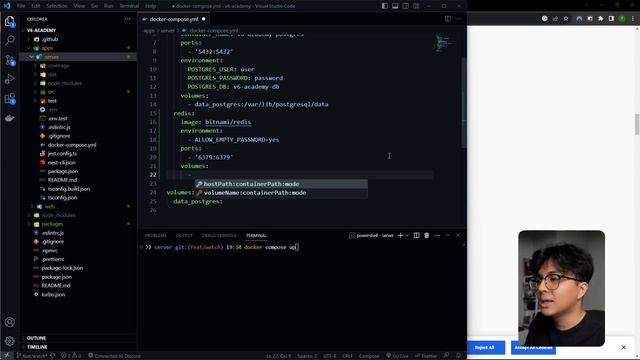Toggle the primary sidebar layout icon
Screen dimensions: 640x360
pyautogui.click(x=385, y=6)
